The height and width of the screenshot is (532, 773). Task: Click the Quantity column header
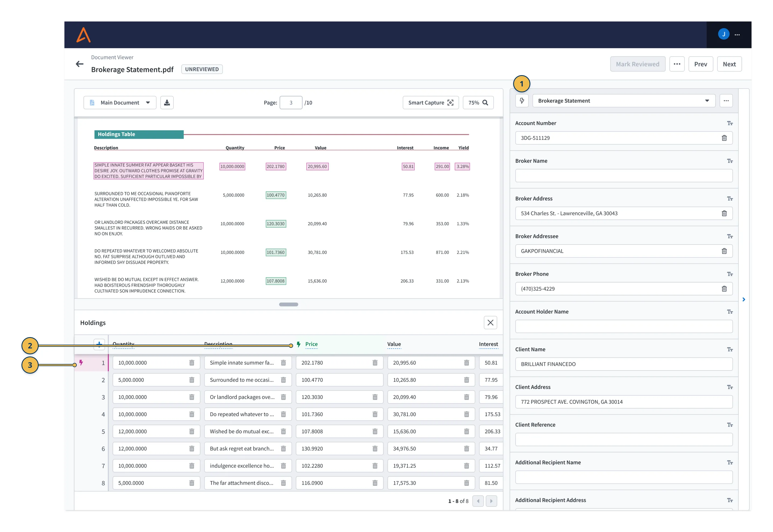coord(123,344)
